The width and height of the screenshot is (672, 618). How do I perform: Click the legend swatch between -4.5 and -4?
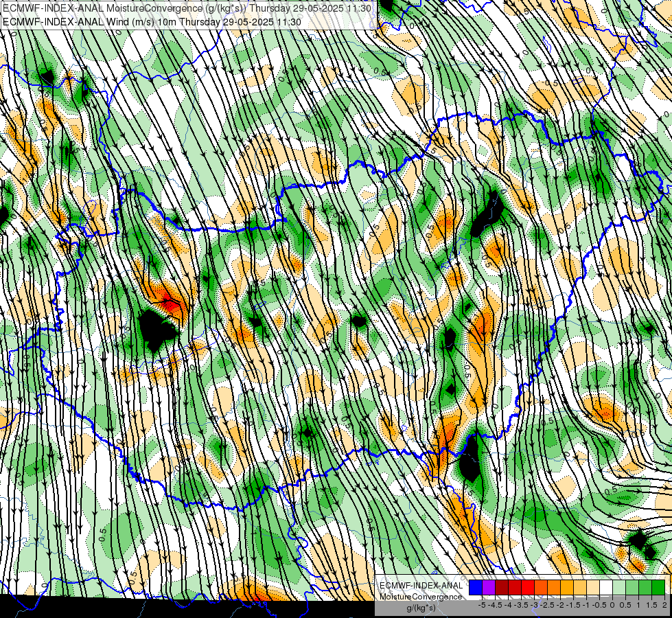tap(502, 588)
